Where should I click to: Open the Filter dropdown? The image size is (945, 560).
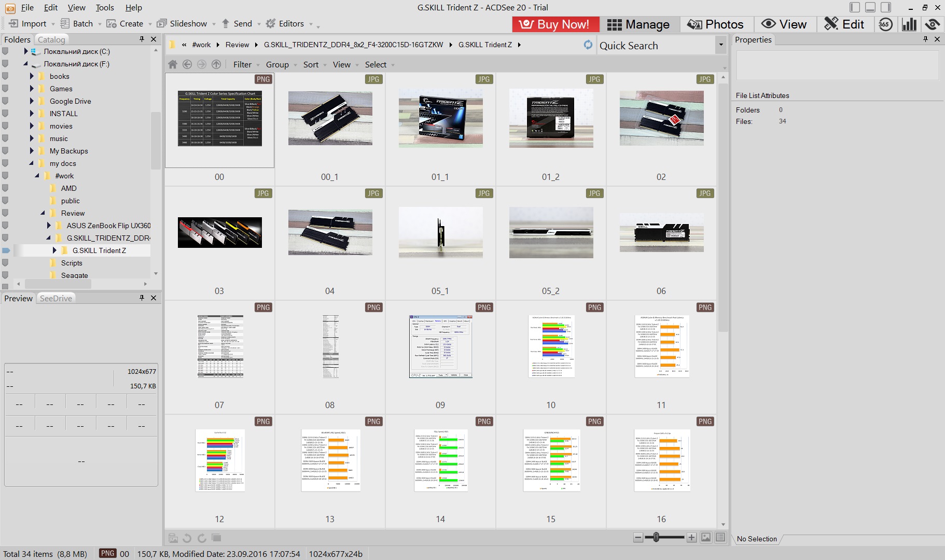point(246,64)
